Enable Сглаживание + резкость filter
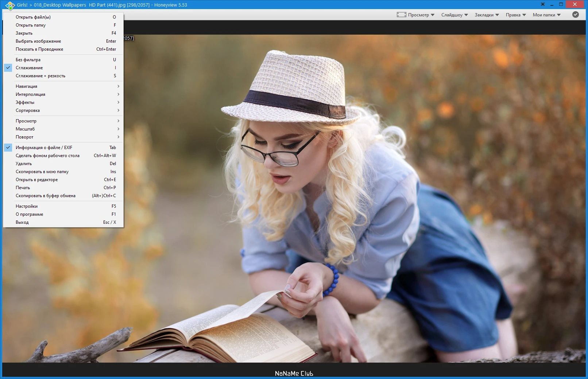This screenshot has height=379, width=588. [63, 76]
